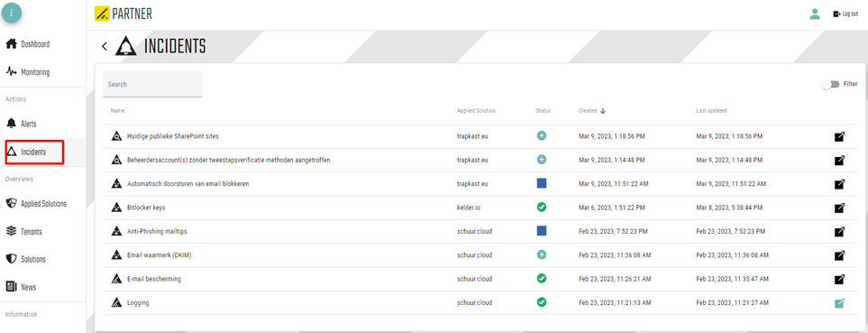Click the Applied Solutions shield icon

point(11,203)
